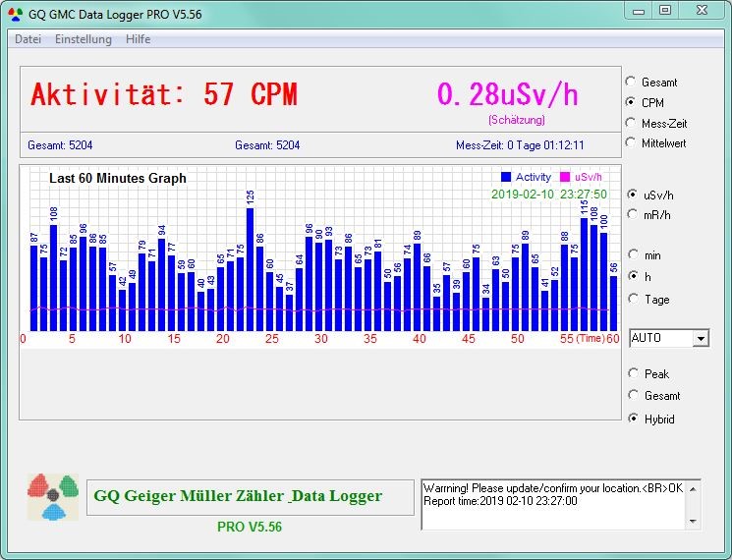
Task: Click the (Time) axis label
Action: [x=591, y=338]
